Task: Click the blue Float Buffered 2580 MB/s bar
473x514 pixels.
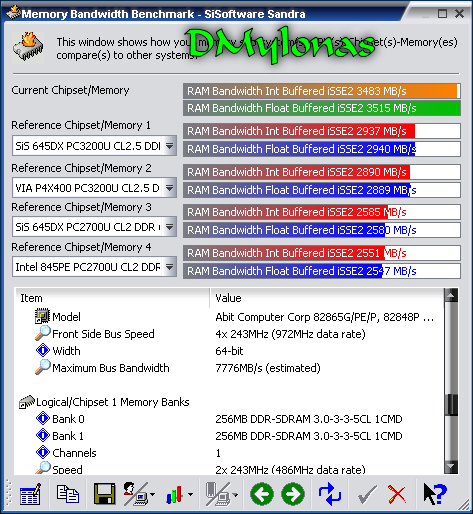Action: click(322, 230)
